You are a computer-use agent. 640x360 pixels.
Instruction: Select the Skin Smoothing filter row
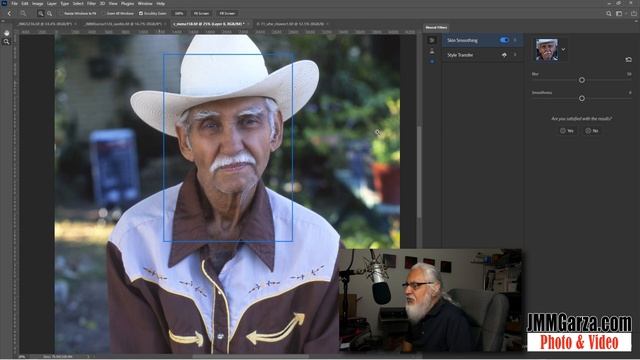pos(483,40)
